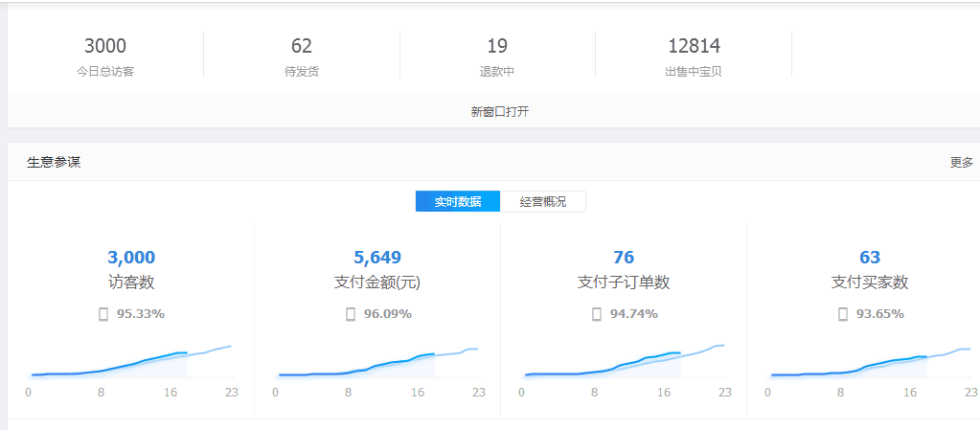Open 待发货 orders count 62
Screen dimensions: 980x430
[x=302, y=46]
